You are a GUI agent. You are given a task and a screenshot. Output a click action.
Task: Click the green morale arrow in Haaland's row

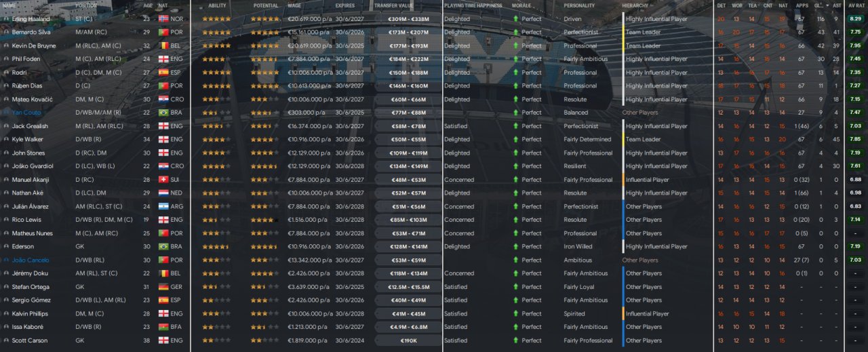[516, 19]
